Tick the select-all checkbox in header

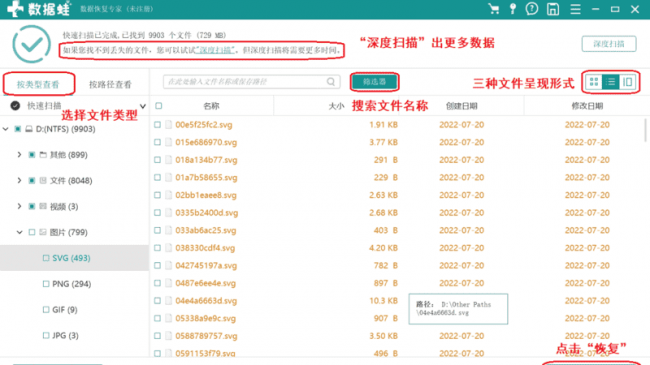point(159,106)
